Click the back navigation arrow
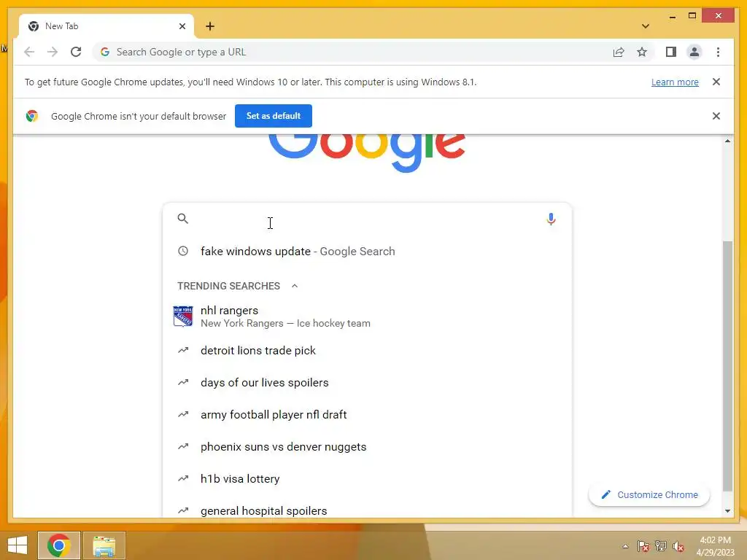This screenshot has height=560, width=747. (x=29, y=52)
